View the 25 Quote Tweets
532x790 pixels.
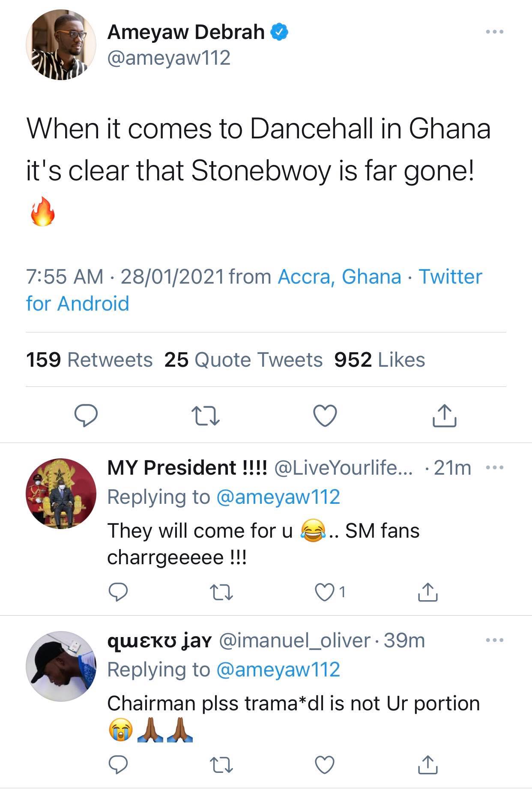[243, 360]
